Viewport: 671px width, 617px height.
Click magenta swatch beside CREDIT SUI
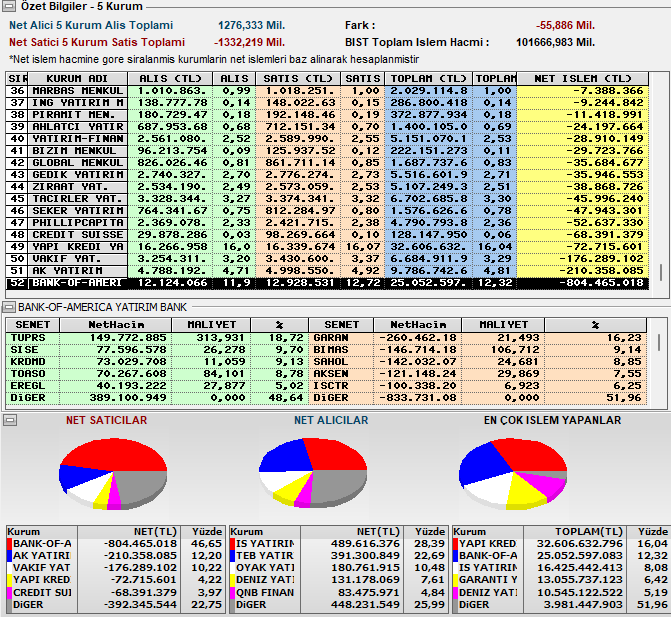click(9, 593)
